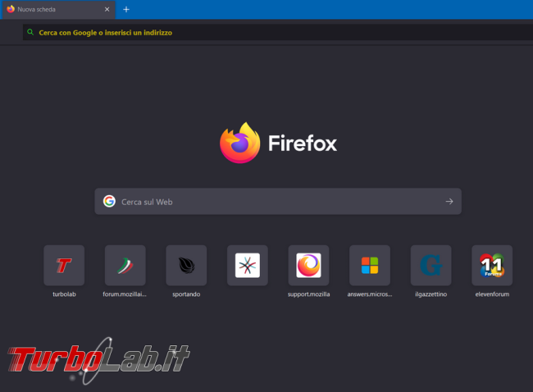The image size is (533, 392).
Task: Focus the Cerca sul Web search field
Action: pos(278,201)
